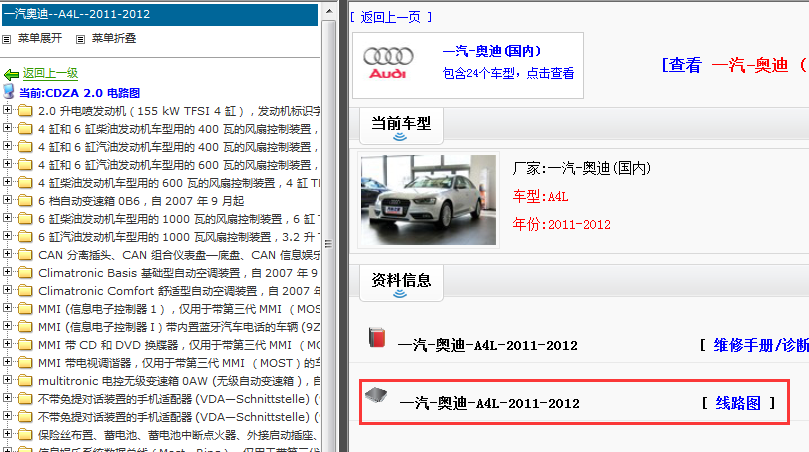Expand multitronic 电控无级变速箱 0AW node
Image resolution: width=809 pixels, height=452 pixels.
[7, 380]
